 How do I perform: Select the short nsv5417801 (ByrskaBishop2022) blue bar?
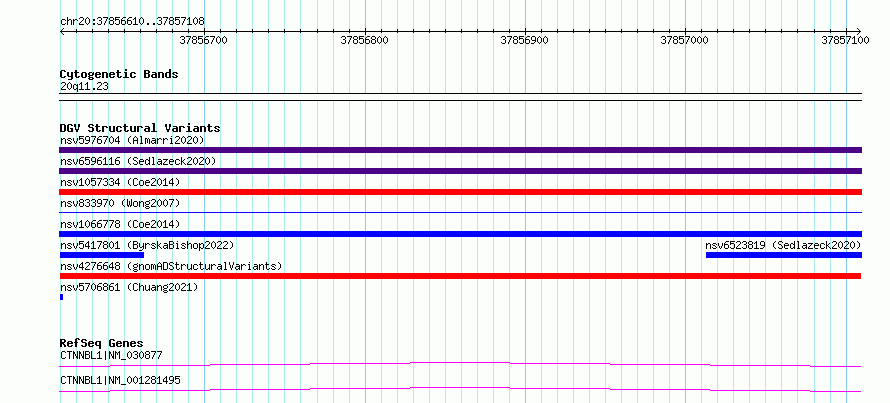click(x=102, y=255)
